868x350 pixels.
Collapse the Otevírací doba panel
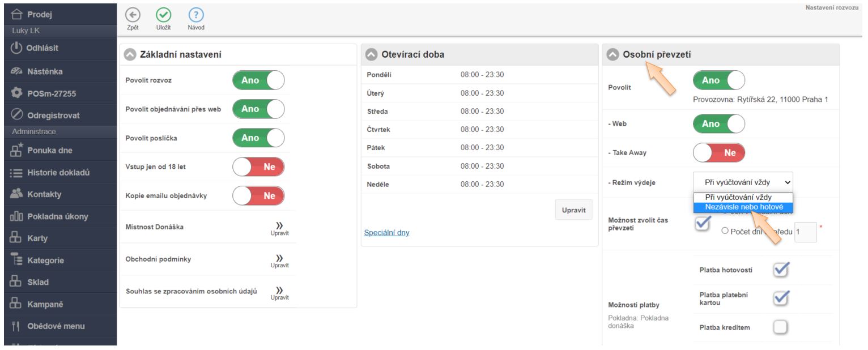tap(372, 54)
